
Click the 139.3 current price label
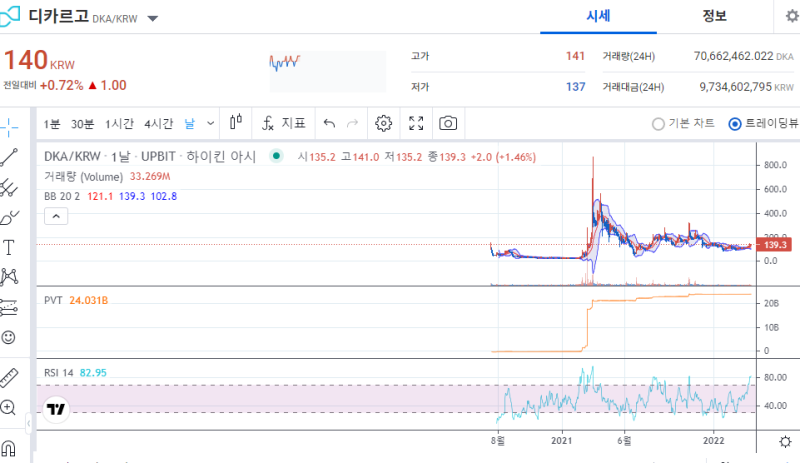pos(773,245)
